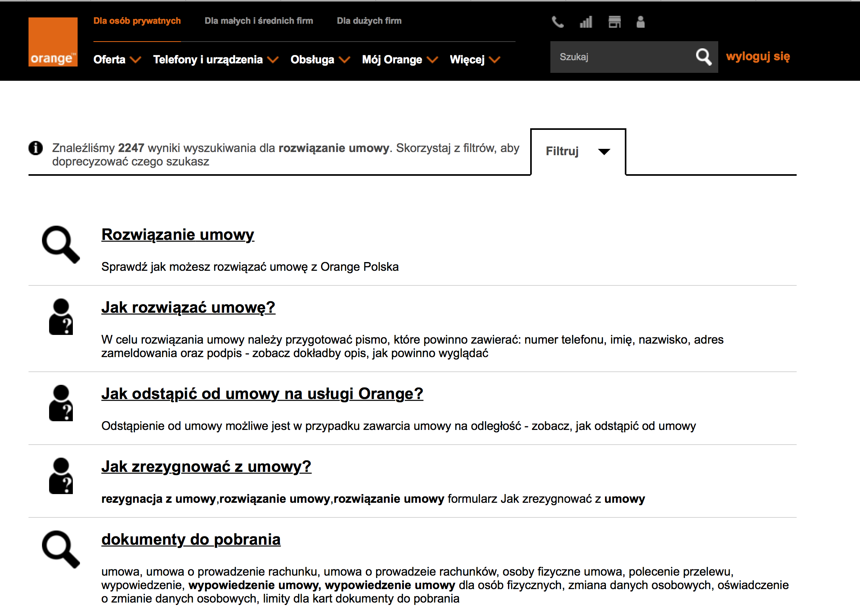Click wyloguj się link

758,56
